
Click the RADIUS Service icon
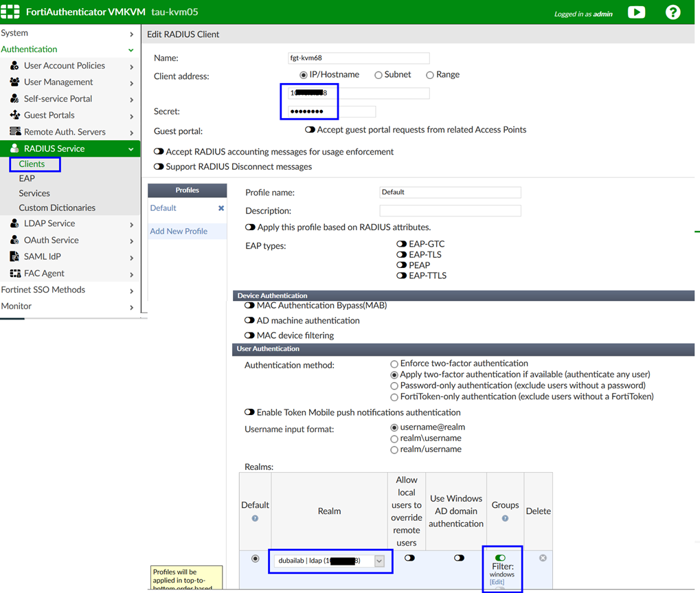click(14, 148)
